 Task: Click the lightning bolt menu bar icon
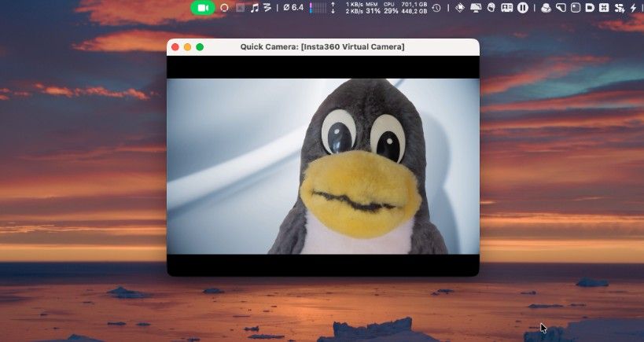(x=634, y=8)
